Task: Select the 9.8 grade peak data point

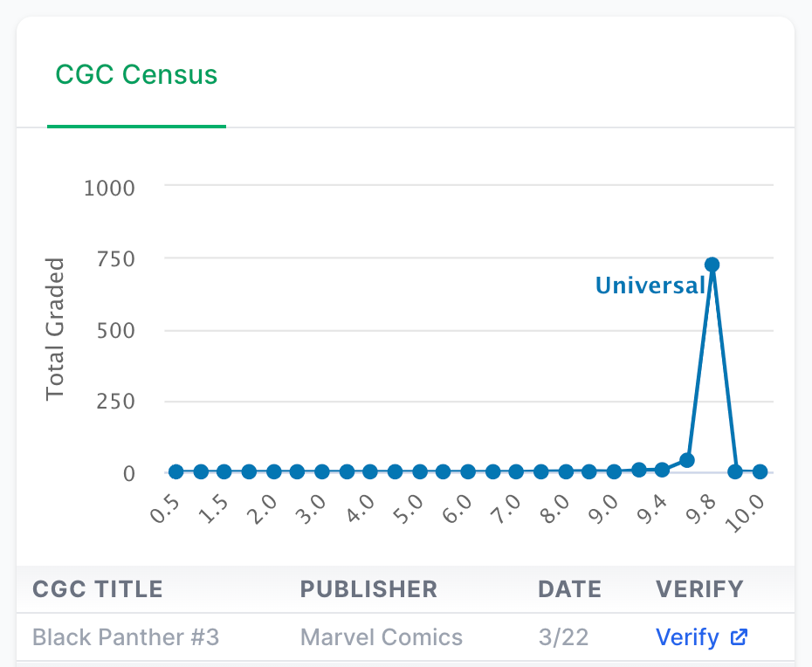Action: 712,265
